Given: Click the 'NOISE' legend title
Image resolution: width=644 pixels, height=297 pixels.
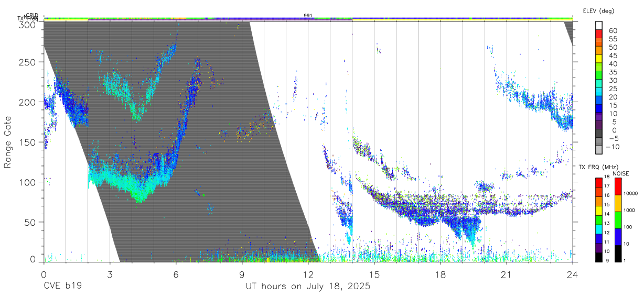Looking at the screenshot, I should point(620,173).
